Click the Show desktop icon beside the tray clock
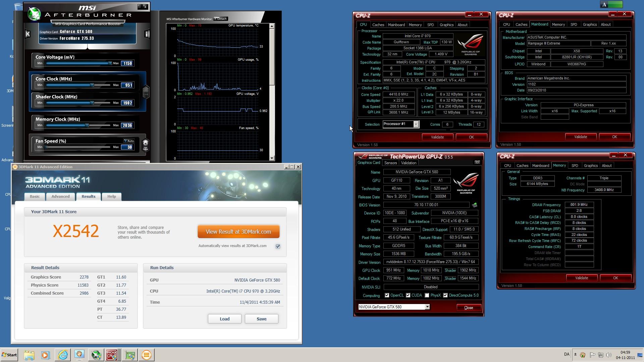The height and width of the screenshot is (362, 644). point(641,355)
